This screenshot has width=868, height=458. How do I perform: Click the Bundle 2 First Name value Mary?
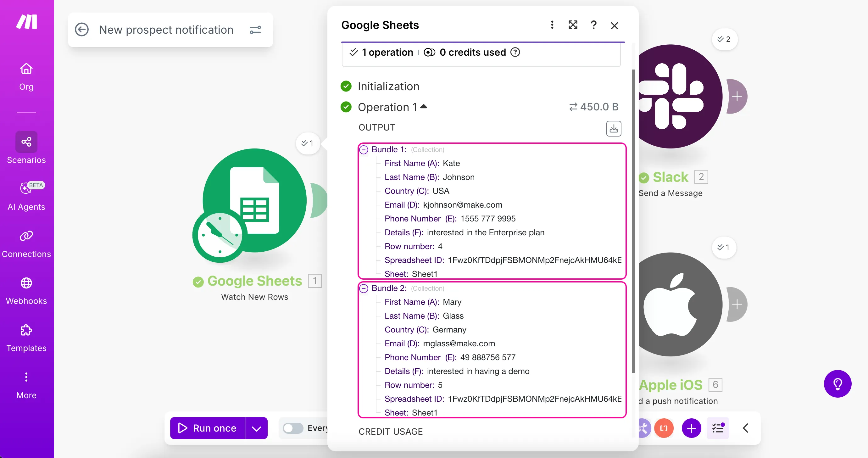pos(452,302)
